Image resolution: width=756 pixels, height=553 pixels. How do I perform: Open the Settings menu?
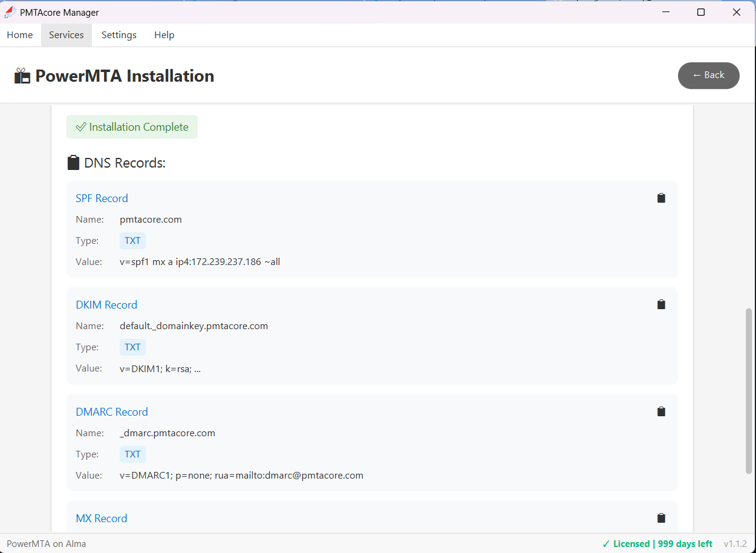119,34
